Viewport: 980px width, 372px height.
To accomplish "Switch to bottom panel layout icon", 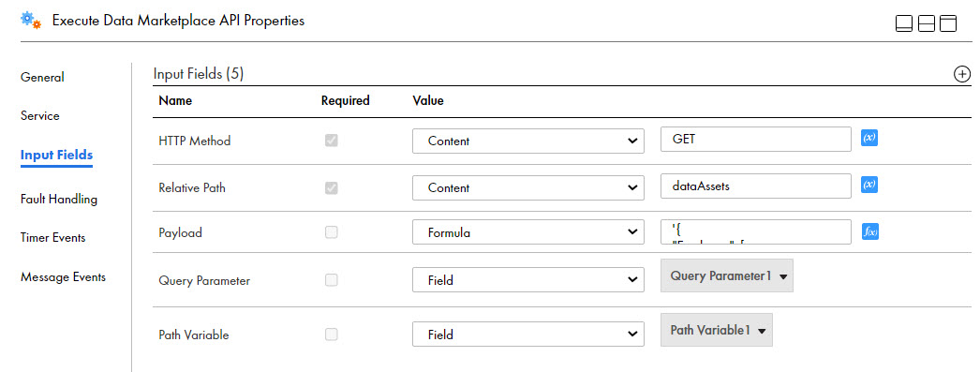I will pos(904,23).
